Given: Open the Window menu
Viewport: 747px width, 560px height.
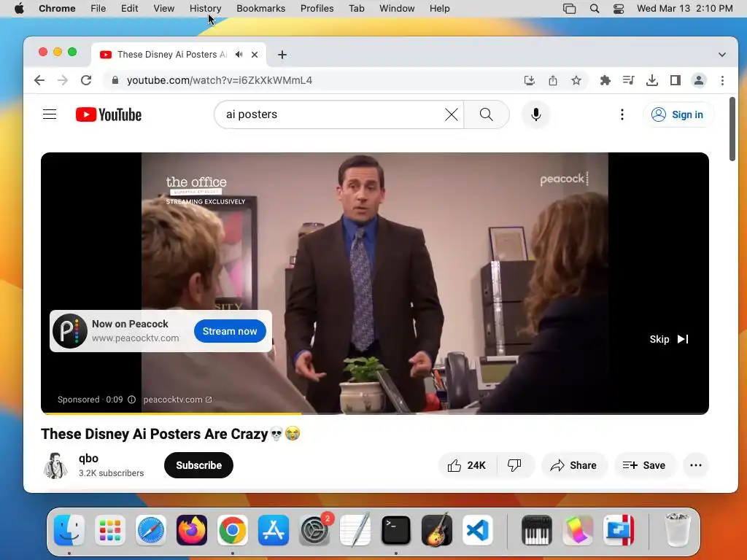Looking at the screenshot, I should pos(397,9).
